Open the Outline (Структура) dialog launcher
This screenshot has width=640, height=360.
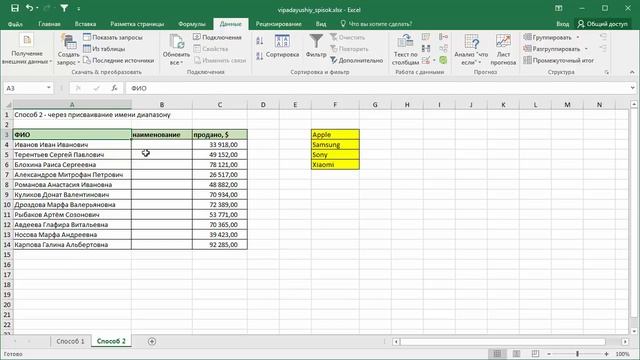tap(607, 72)
